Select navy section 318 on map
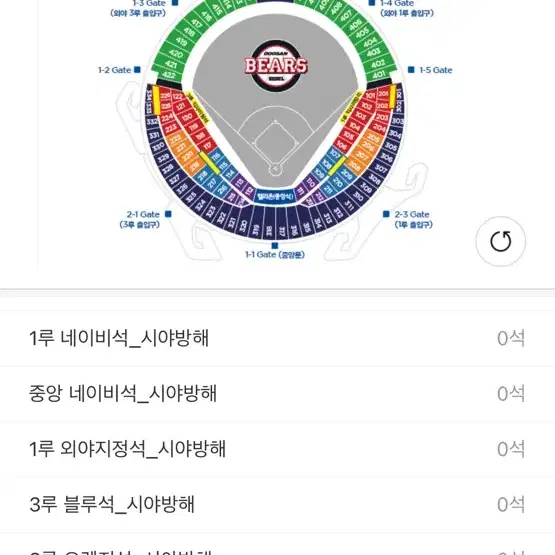555x555 pixels. click(269, 230)
